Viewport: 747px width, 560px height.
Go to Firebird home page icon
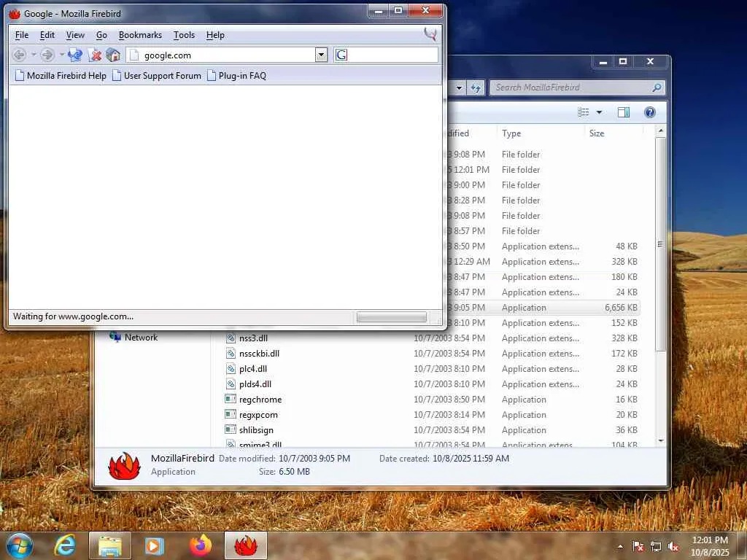pos(113,55)
